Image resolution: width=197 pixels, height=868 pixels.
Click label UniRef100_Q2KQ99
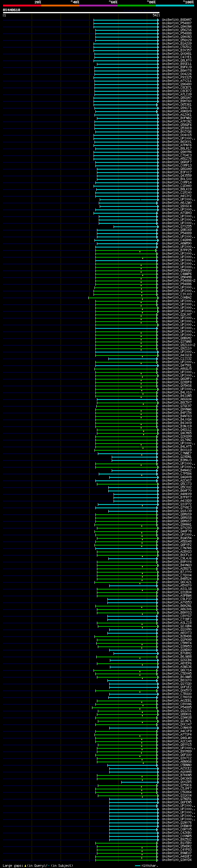177,436
